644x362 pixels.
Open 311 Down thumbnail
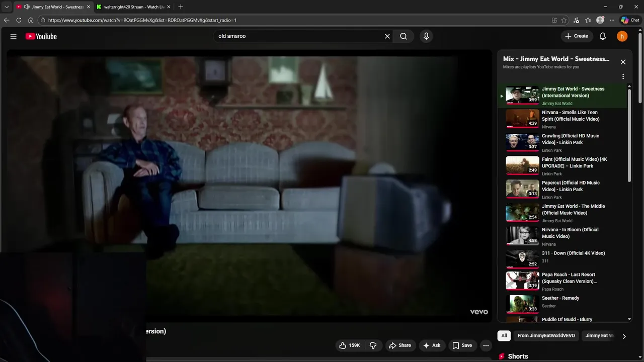[x=522, y=259]
